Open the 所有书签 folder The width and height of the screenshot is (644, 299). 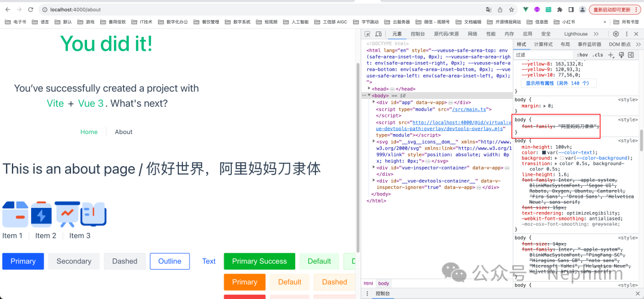(x=627, y=21)
